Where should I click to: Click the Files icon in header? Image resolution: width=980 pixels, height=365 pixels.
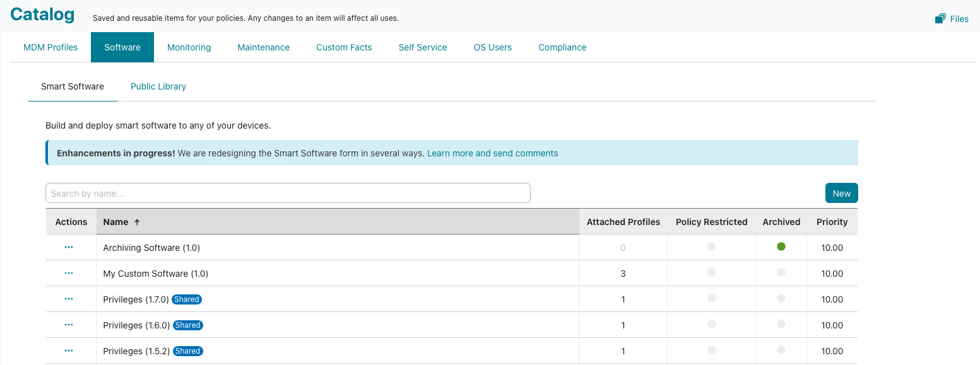[x=940, y=19]
